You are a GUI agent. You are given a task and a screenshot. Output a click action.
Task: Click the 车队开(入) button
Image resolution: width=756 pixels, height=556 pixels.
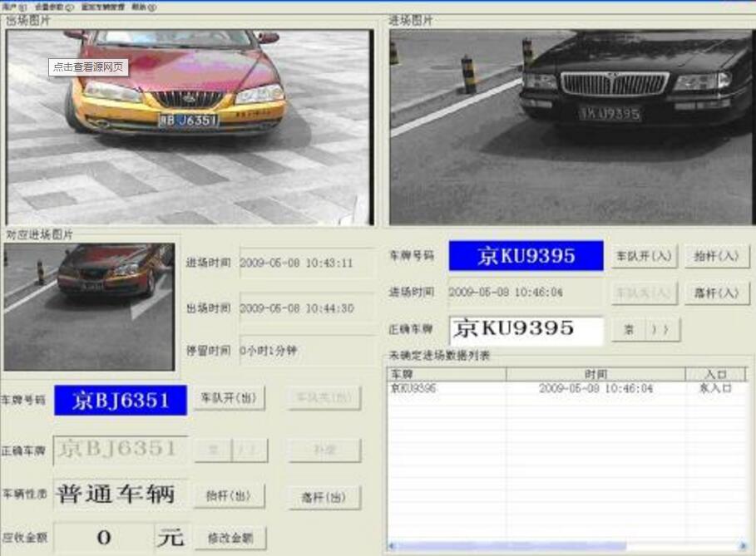click(x=645, y=256)
